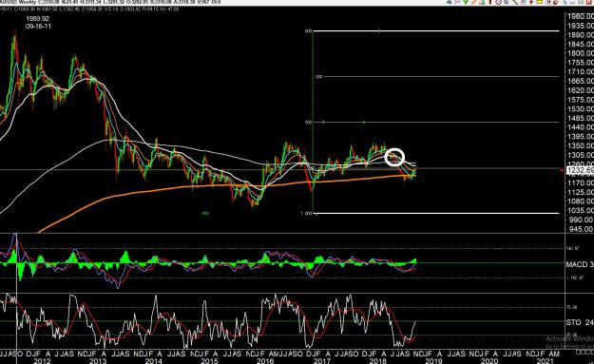Image resolution: width=594 pixels, height=364 pixels.
Task: Select the current price tag 1232.69
Action: (x=580, y=170)
